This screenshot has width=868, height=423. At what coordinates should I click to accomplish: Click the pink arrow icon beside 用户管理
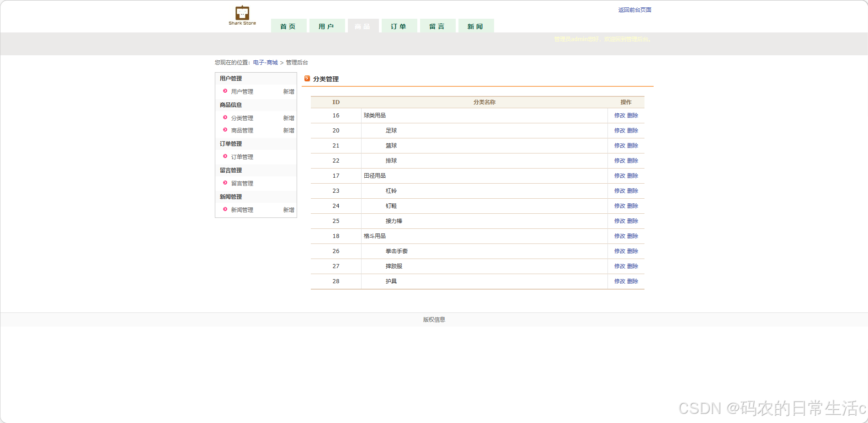coord(225,91)
